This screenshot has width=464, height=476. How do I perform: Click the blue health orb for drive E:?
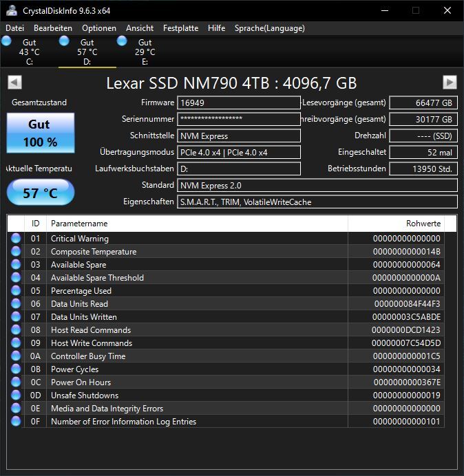coord(122,41)
